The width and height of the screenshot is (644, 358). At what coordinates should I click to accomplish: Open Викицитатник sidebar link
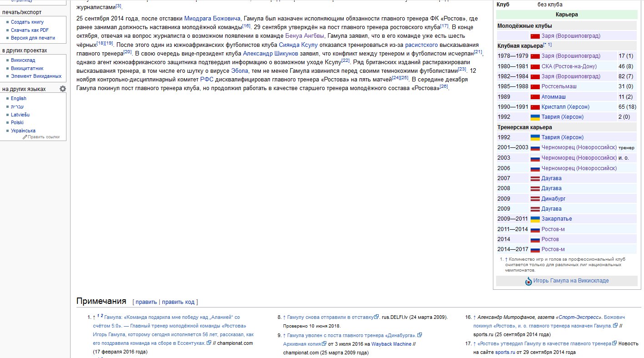(27, 68)
